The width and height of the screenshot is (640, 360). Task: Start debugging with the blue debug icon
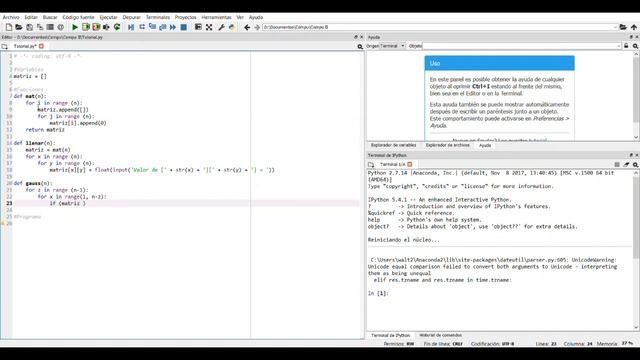coord(131,27)
